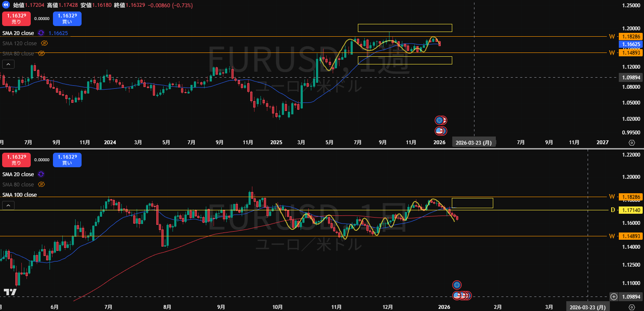Show the hidden SMA 80 indicator on daily chart
Screen dimensions: 644x311
coord(41,184)
